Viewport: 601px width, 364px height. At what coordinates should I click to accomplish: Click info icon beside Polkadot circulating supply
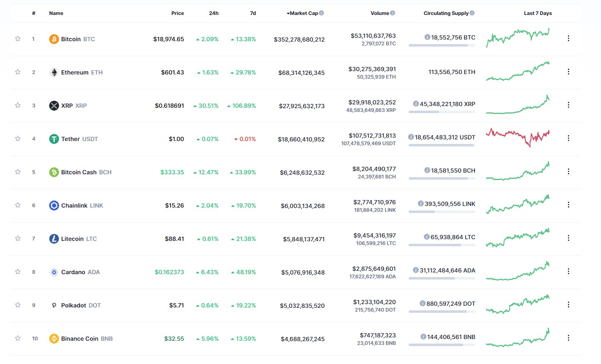click(422, 303)
